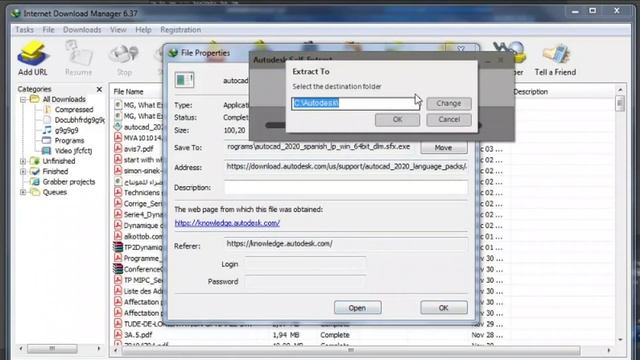Close the Categories panel

pos(99,89)
